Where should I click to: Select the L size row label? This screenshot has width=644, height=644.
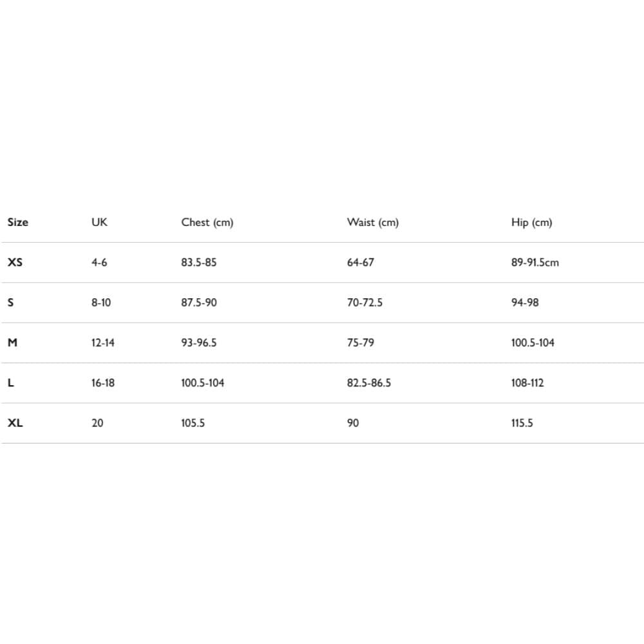click(10, 383)
